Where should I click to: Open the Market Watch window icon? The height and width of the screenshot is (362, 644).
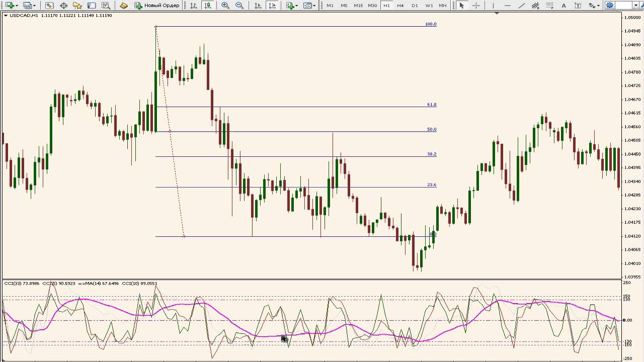[x=49, y=6]
